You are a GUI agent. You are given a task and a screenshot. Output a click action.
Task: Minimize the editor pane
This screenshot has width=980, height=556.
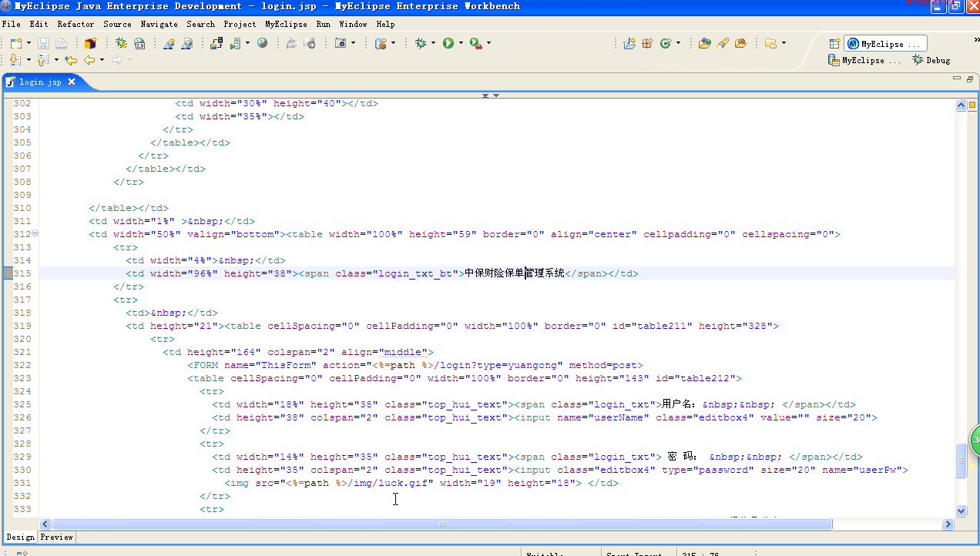click(957, 79)
